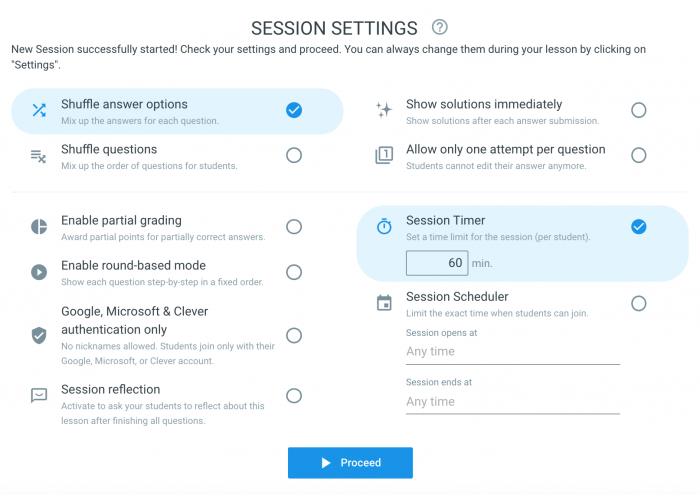Click the one attempt per question icon
The image size is (700, 495).
[x=384, y=155]
